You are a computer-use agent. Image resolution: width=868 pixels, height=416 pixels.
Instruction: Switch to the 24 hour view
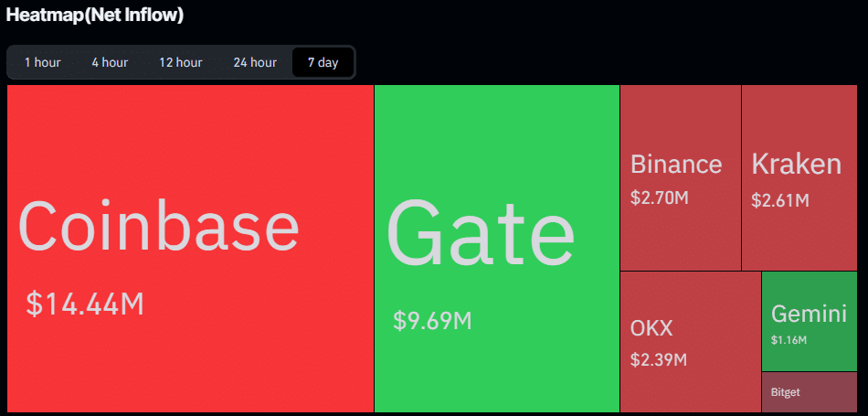pos(255,62)
